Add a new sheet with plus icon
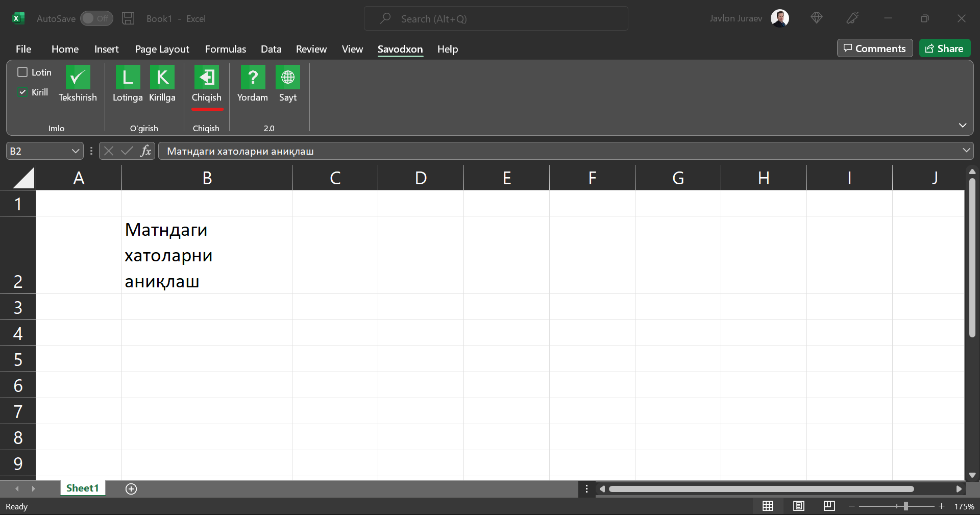Image resolution: width=980 pixels, height=515 pixels. (x=131, y=489)
